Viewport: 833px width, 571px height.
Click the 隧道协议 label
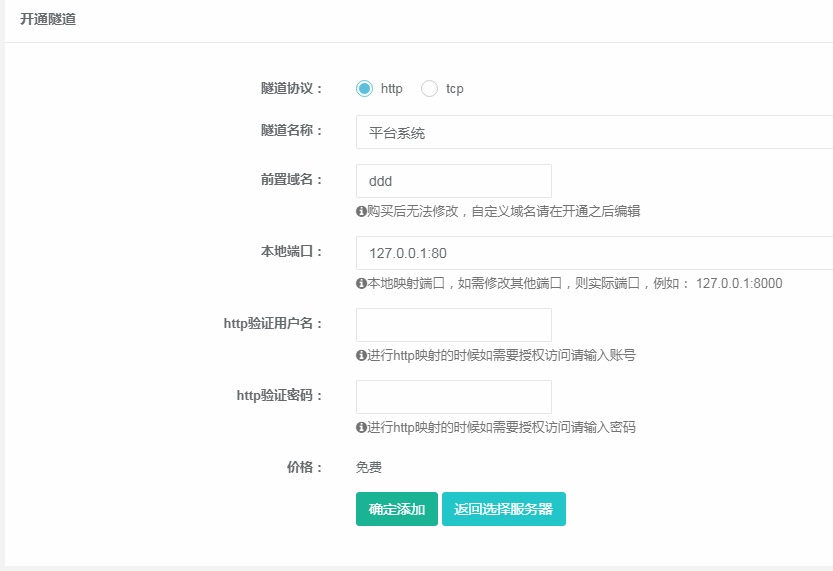[292, 88]
